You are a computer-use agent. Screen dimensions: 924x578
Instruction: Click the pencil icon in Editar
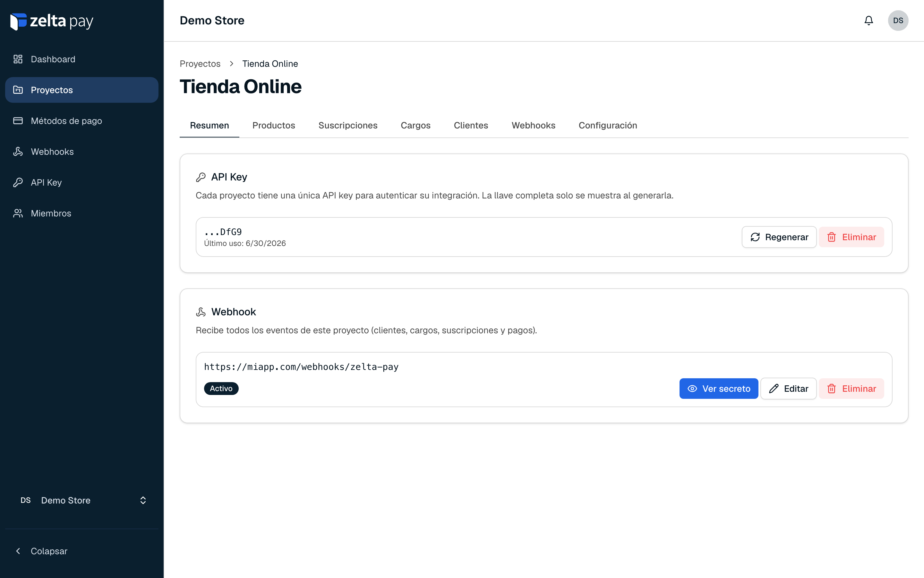774,389
